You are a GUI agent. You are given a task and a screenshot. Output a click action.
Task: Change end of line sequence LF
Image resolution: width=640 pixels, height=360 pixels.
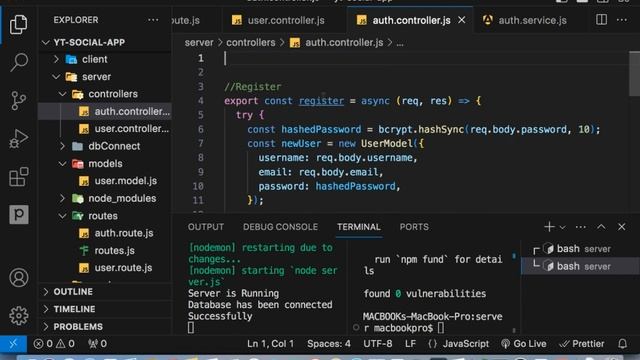point(410,344)
